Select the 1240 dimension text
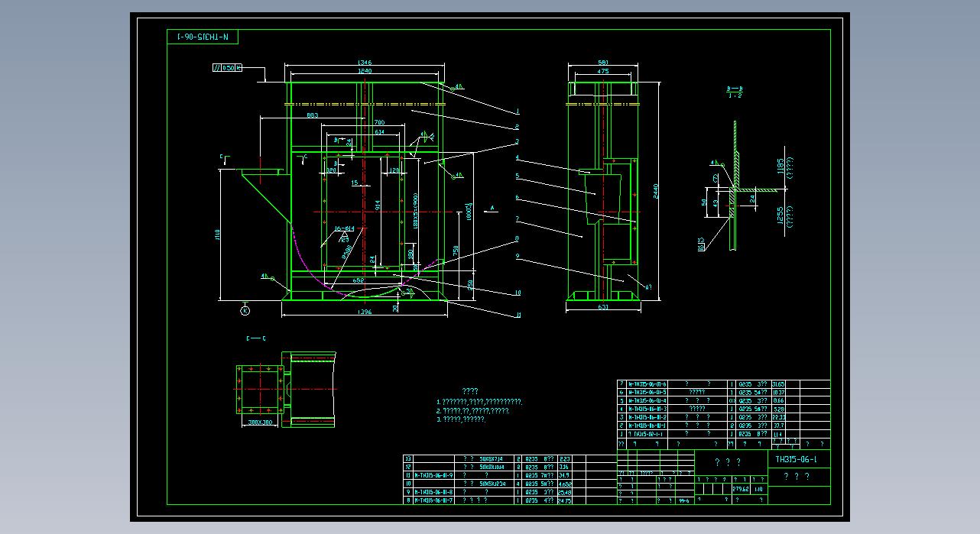 coord(364,71)
